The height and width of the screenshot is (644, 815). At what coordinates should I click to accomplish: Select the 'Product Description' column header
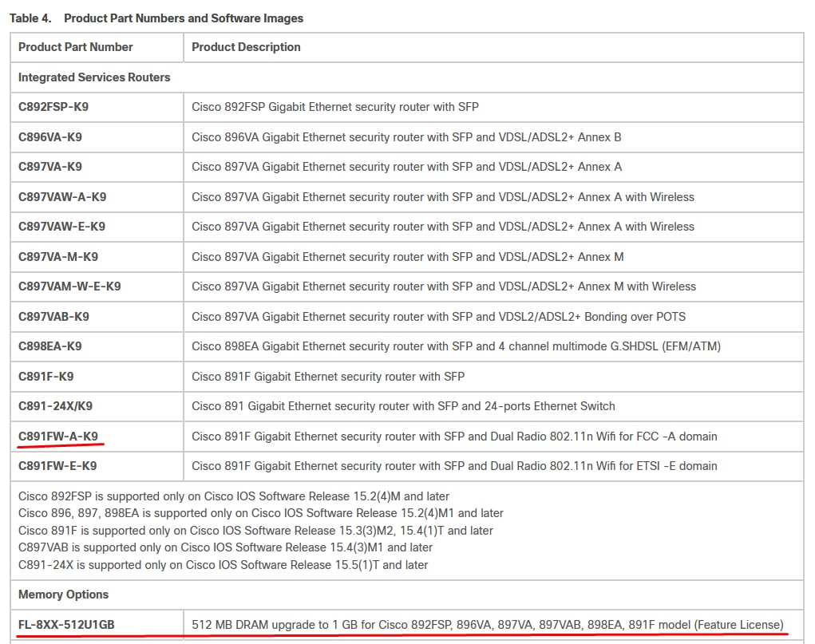(246, 47)
